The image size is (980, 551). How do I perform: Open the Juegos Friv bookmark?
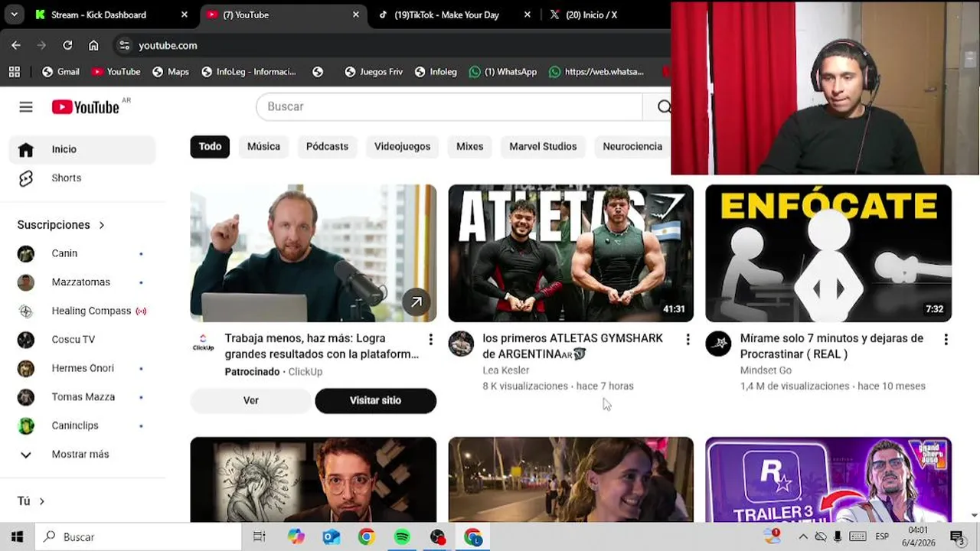[373, 71]
